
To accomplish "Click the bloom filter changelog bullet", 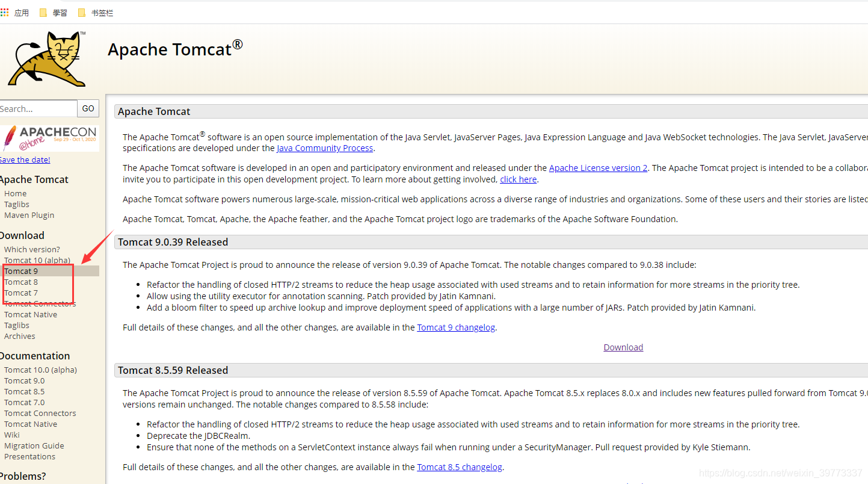I will (x=451, y=308).
